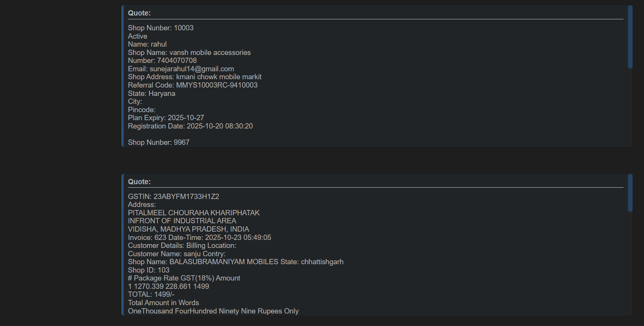Viewport: 644px width, 326px height.
Task: Click the Plan Expiry date 2025-10-27
Action: point(186,118)
